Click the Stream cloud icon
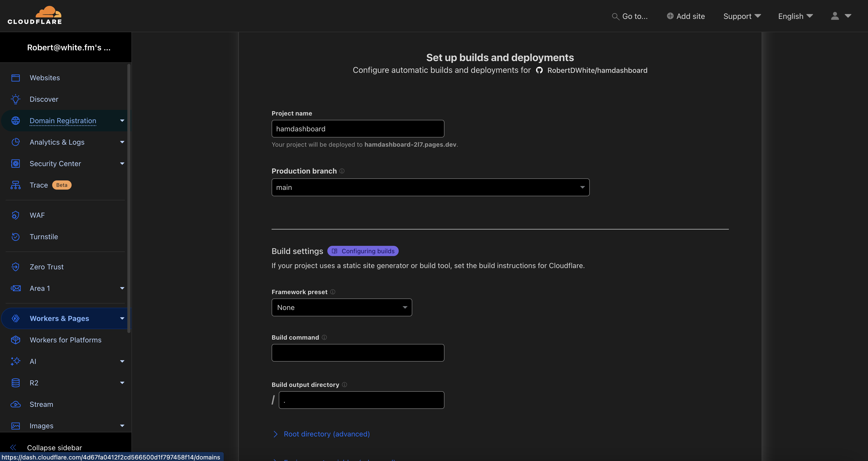The height and width of the screenshot is (461, 868). click(16, 405)
